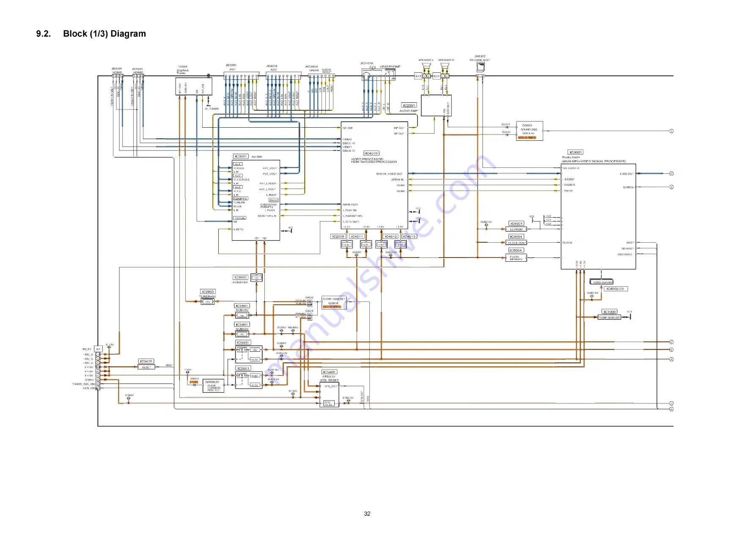This screenshot has height=534, width=756.
Task: Click the 'ECO_ON' signal label
Action: (x=89, y=388)
